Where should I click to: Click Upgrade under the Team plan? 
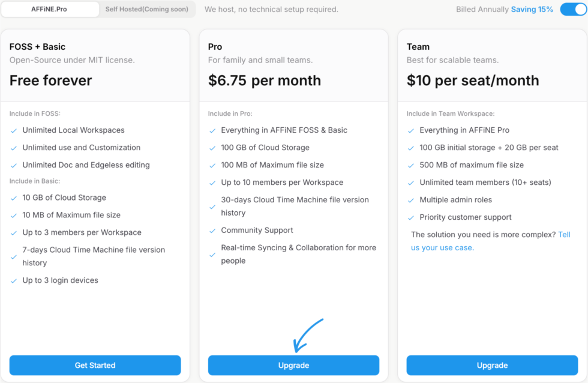(492, 365)
